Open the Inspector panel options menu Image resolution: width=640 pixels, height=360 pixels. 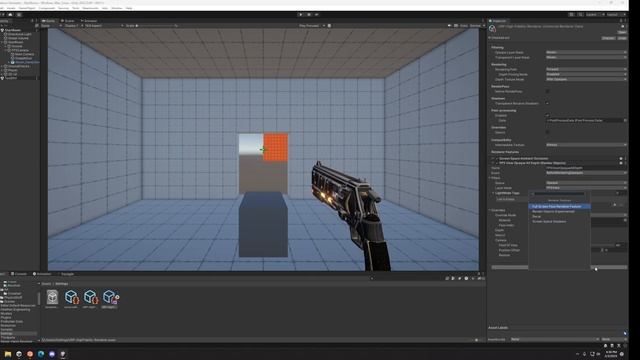click(x=625, y=21)
